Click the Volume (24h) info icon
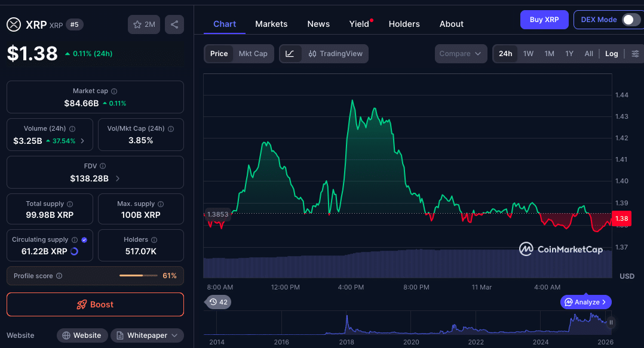 (x=72, y=129)
